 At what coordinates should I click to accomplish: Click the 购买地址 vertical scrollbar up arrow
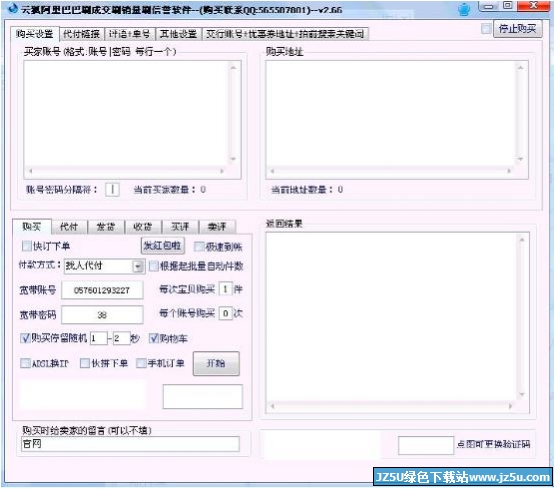[x=520, y=67]
